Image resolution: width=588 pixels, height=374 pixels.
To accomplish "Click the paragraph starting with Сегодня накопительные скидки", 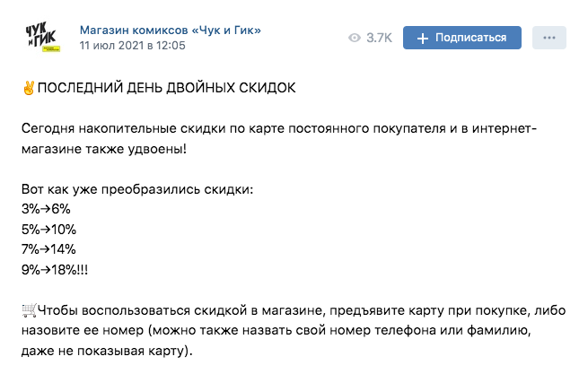I will coord(278,138).
